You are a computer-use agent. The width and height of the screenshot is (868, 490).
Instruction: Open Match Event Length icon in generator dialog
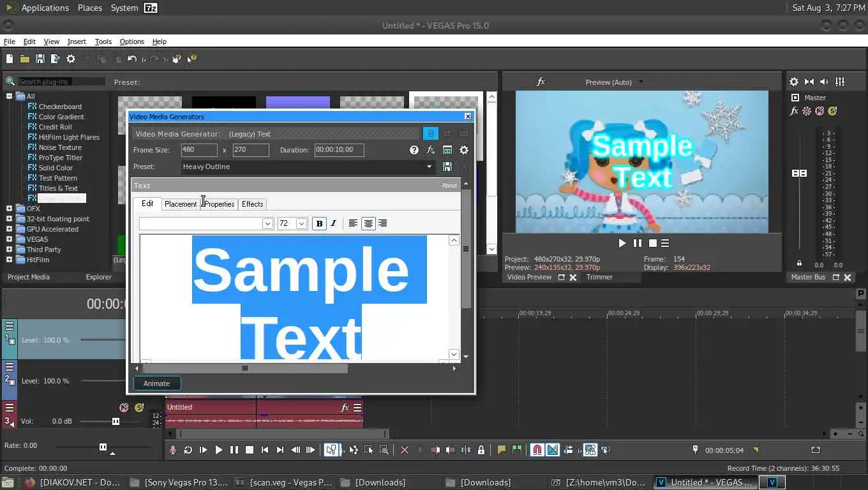pyautogui.click(x=447, y=150)
